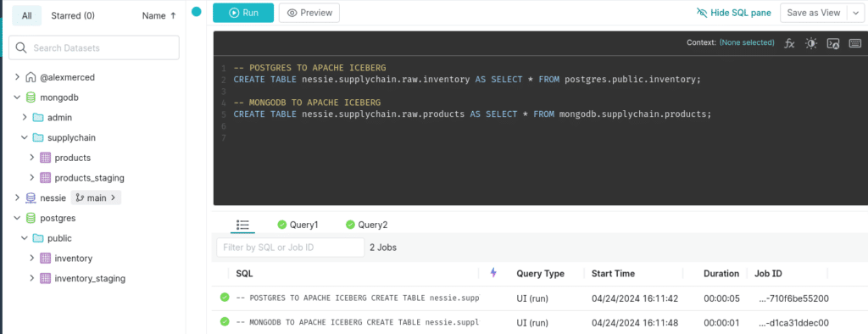Viewport: 868px width, 334px height.
Task: Click the lightning bolt column header icon
Action: pos(494,272)
